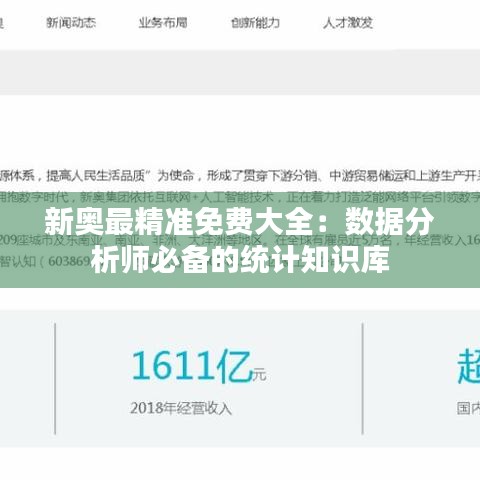
Task: Select the 创新能力 navigation item
Action: tap(255, 23)
